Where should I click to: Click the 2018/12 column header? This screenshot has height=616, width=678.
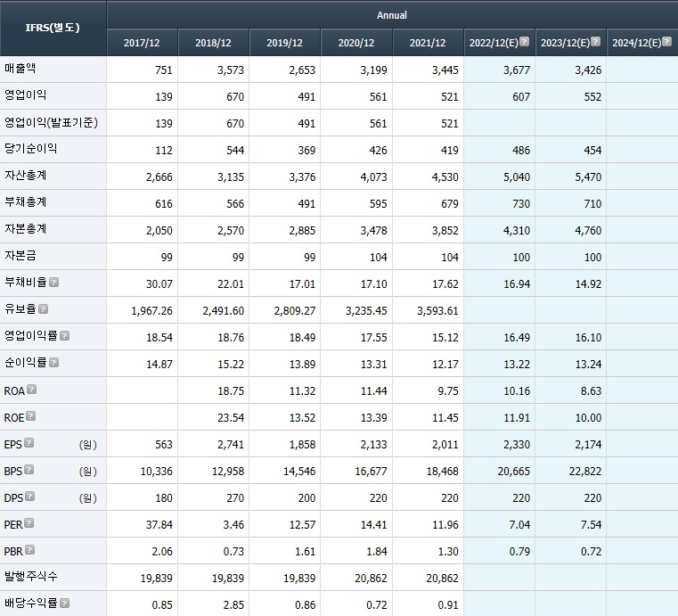[213, 43]
